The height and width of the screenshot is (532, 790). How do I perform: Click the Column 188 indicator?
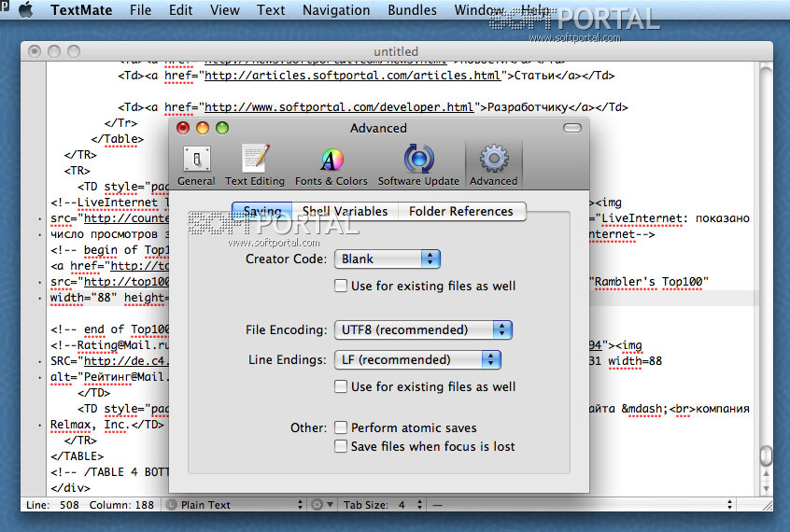point(121,505)
